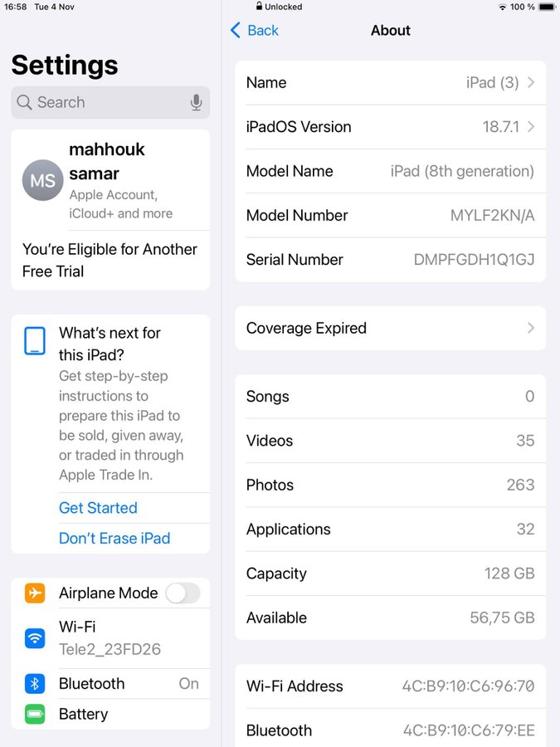The height and width of the screenshot is (747, 560).
Task: Open the Bluetooth settings item
Action: (110, 684)
